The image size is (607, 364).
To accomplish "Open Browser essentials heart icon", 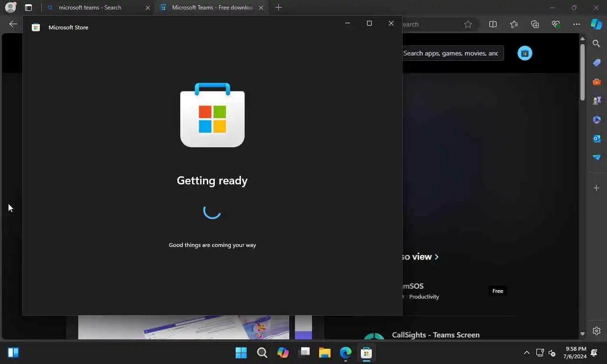I will (556, 24).
